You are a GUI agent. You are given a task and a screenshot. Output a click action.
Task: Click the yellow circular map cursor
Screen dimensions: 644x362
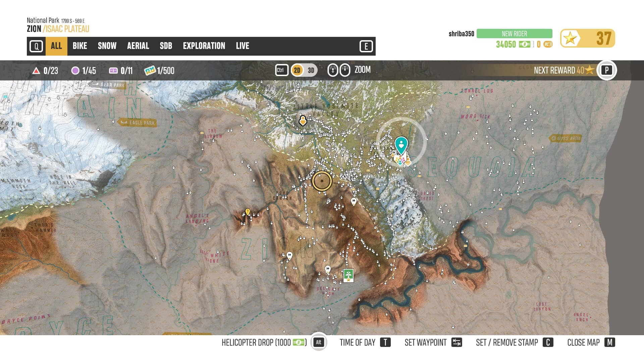tap(322, 181)
